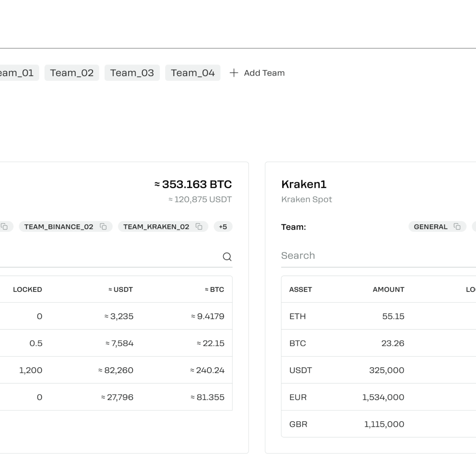Copy the GENERAL team tag
This screenshot has height=476, width=476.
point(457,227)
